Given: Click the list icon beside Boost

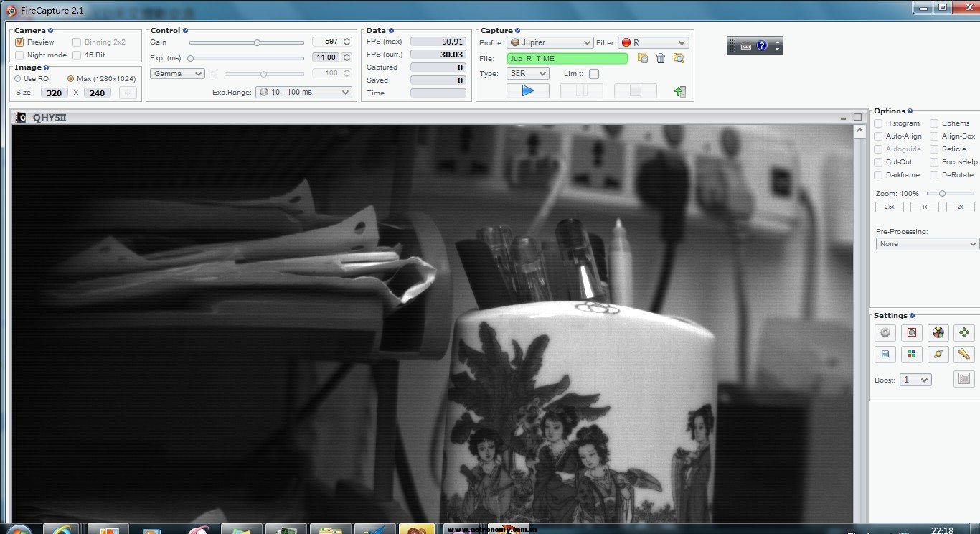Looking at the screenshot, I should (x=963, y=379).
